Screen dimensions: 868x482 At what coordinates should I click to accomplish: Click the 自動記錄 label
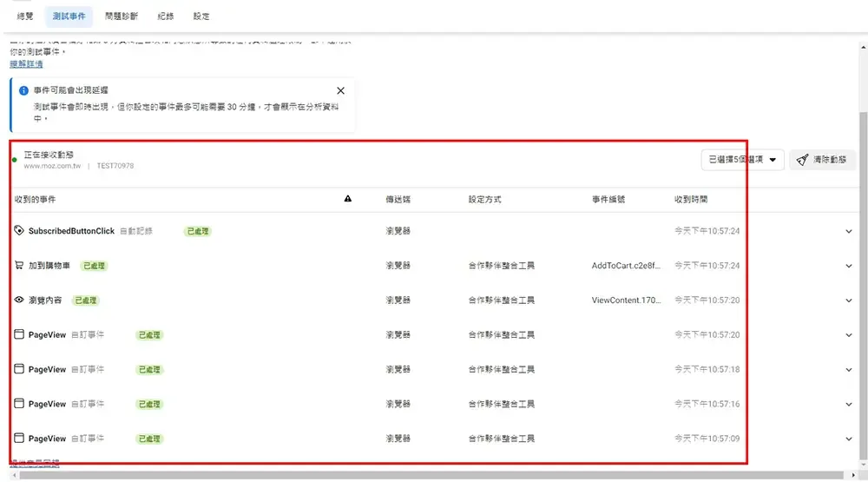click(x=136, y=230)
